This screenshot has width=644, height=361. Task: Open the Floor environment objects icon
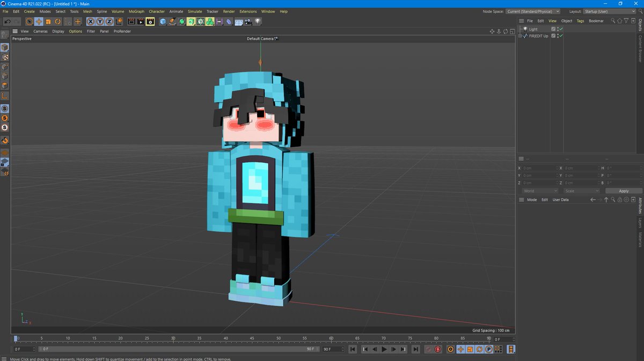tap(239, 21)
